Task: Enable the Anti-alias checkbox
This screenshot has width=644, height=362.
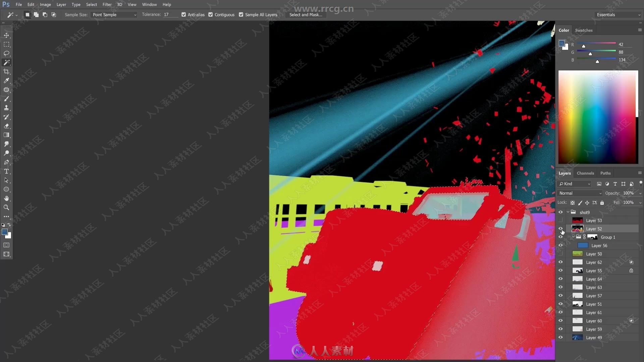Action: tap(184, 15)
